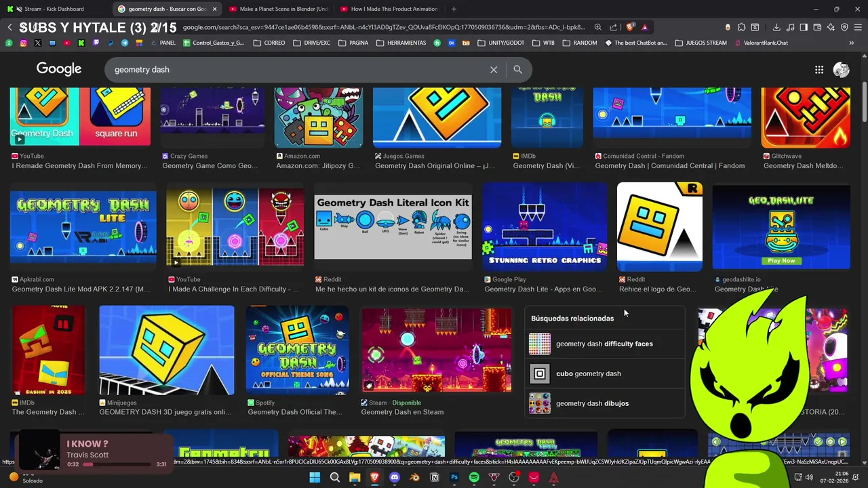
Task: Open The best ChatBot bookmark
Action: pyautogui.click(x=635, y=43)
